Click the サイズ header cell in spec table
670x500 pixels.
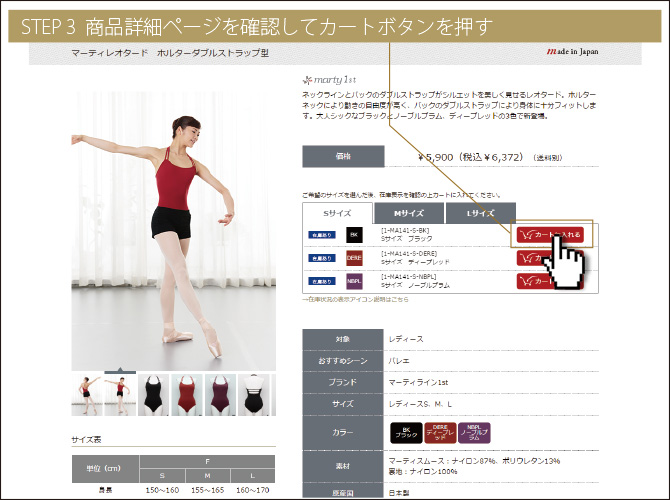[343, 404]
